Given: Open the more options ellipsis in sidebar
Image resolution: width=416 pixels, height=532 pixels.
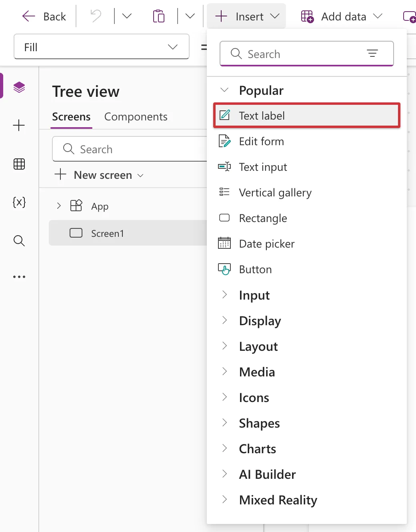Looking at the screenshot, I should 19,276.
